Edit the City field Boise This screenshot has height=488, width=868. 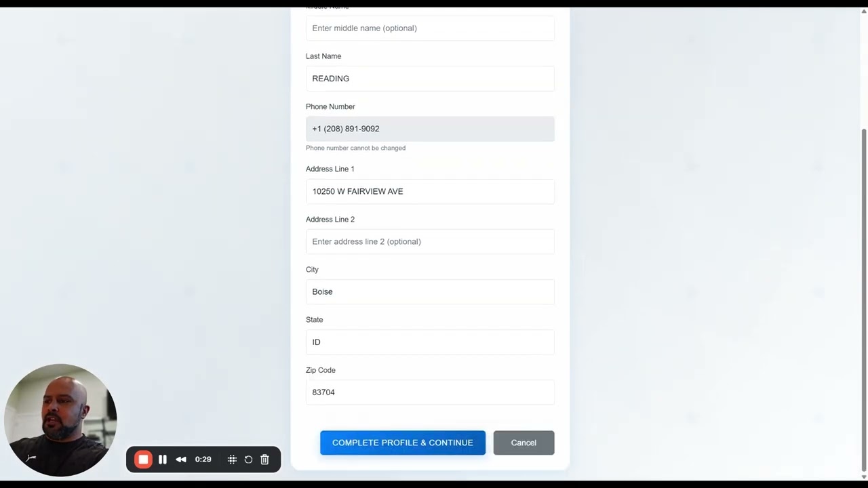click(x=430, y=291)
